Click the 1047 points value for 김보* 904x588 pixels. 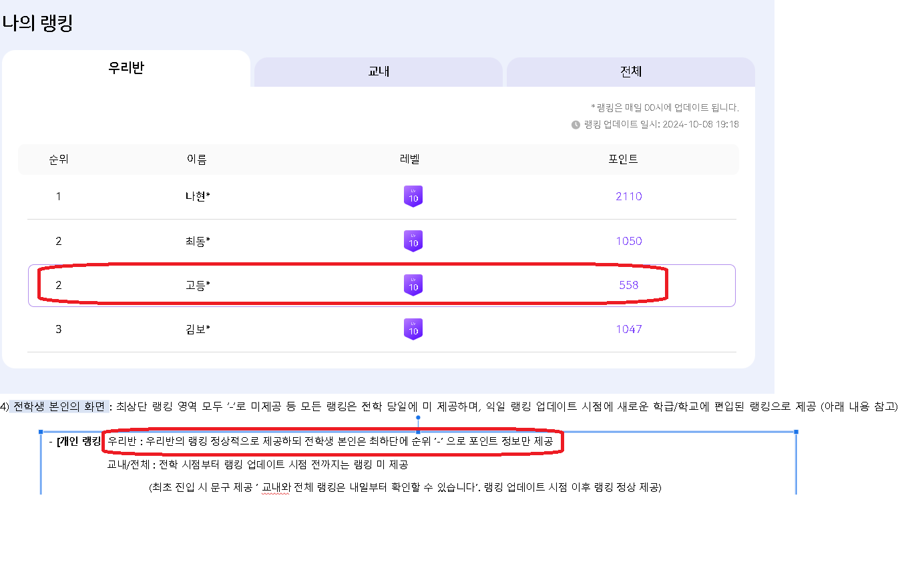tap(629, 329)
